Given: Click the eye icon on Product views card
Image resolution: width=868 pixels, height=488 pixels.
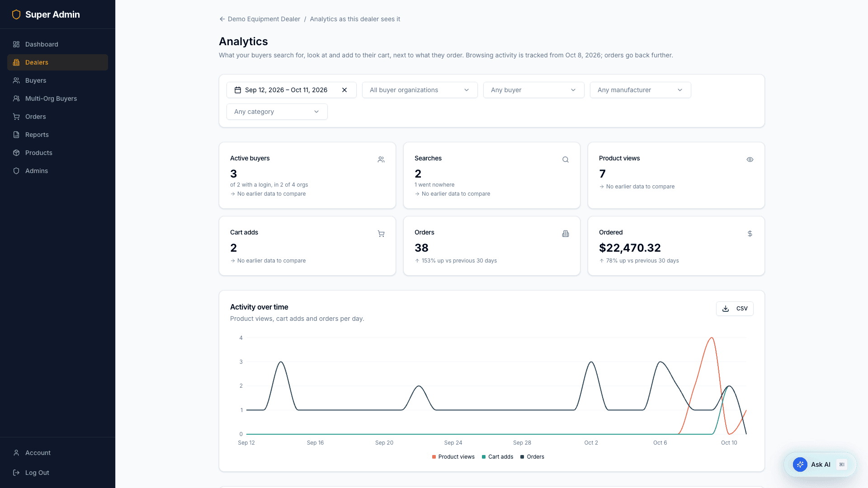Looking at the screenshot, I should point(750,160).
